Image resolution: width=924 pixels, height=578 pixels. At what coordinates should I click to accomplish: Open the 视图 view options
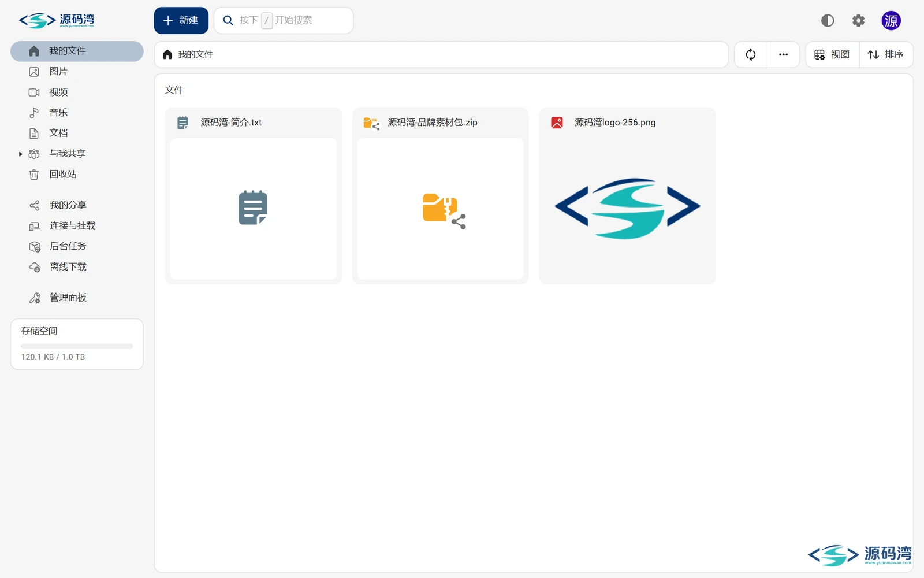point(832,54)
